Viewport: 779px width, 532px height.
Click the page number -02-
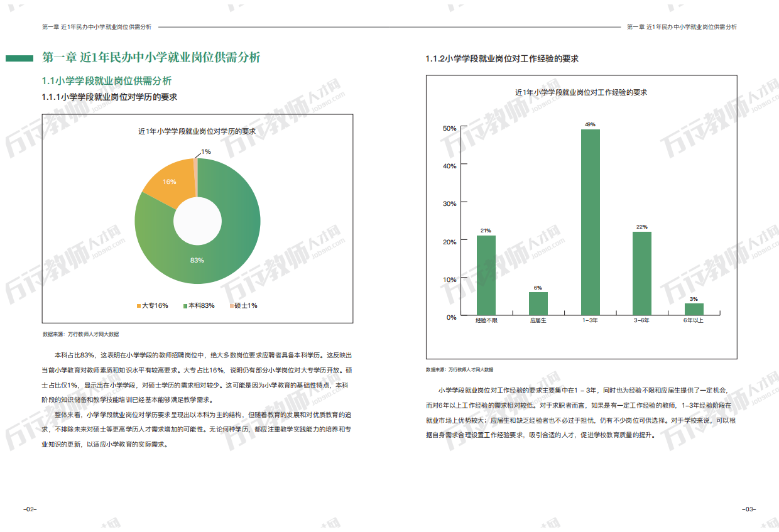tap(30, 509)
